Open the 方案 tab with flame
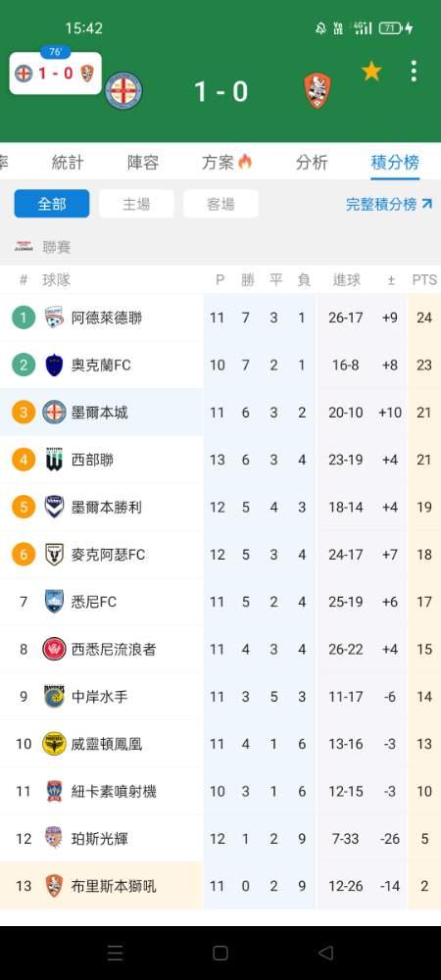The image size is (441, 980). click(x=226, y=163)
